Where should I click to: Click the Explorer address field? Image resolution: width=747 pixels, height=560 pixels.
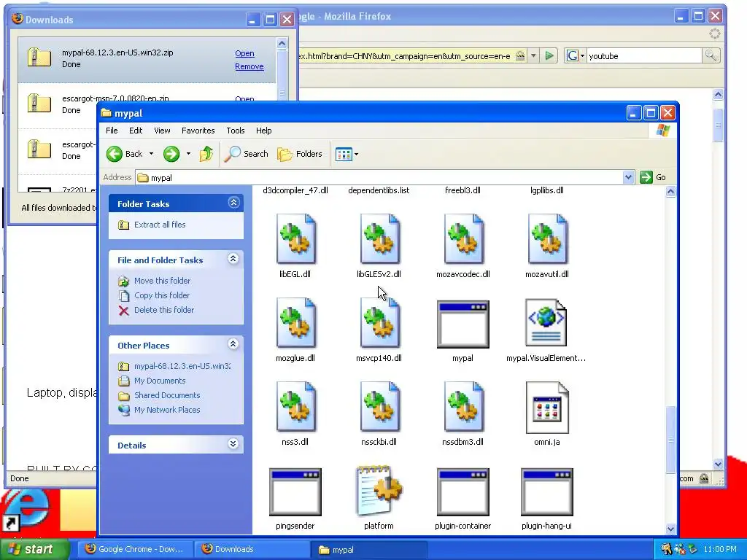[x=379, y=178]
